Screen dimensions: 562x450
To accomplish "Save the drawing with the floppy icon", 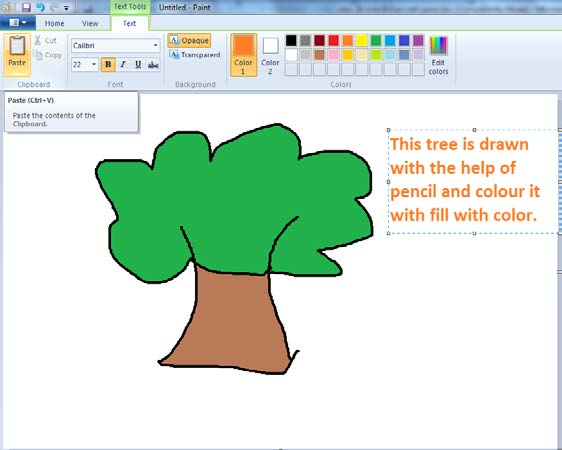I will [26, 7].
